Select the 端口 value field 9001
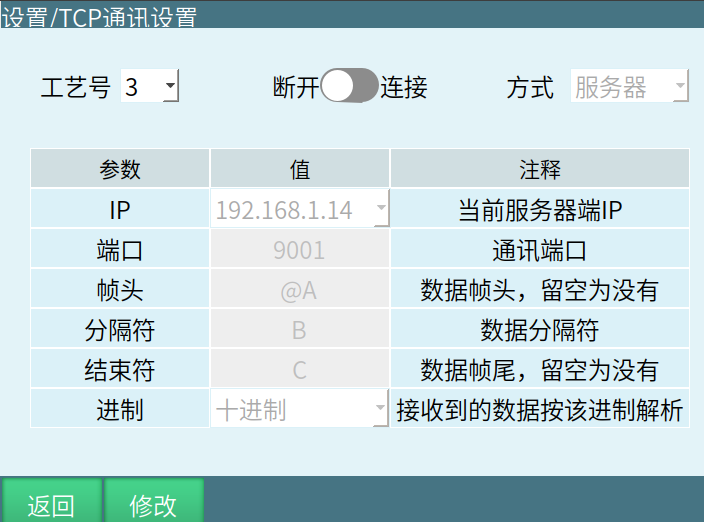 [299, 249]
